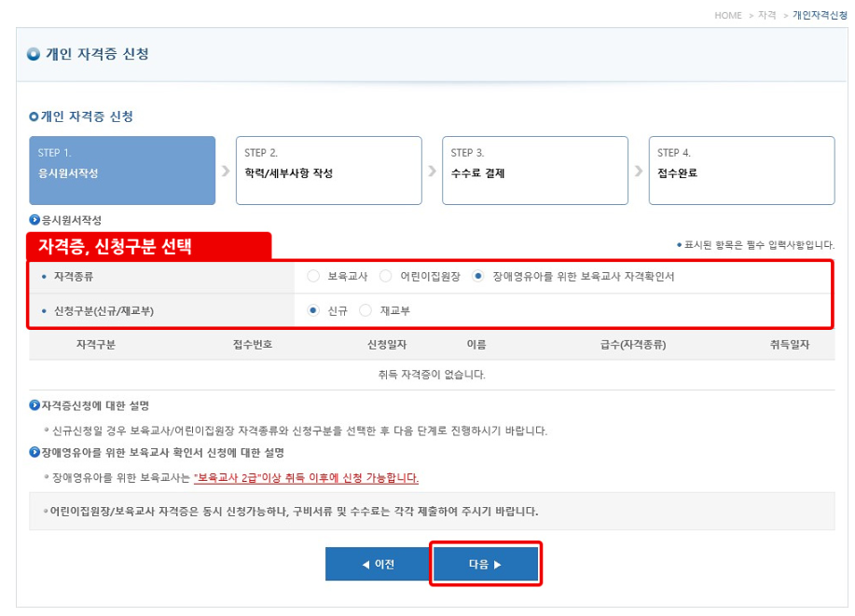The height and width of the screenshot is (616, 855).
Task: Choose the 신규 application type radio
Action: (x=313, y=310)
